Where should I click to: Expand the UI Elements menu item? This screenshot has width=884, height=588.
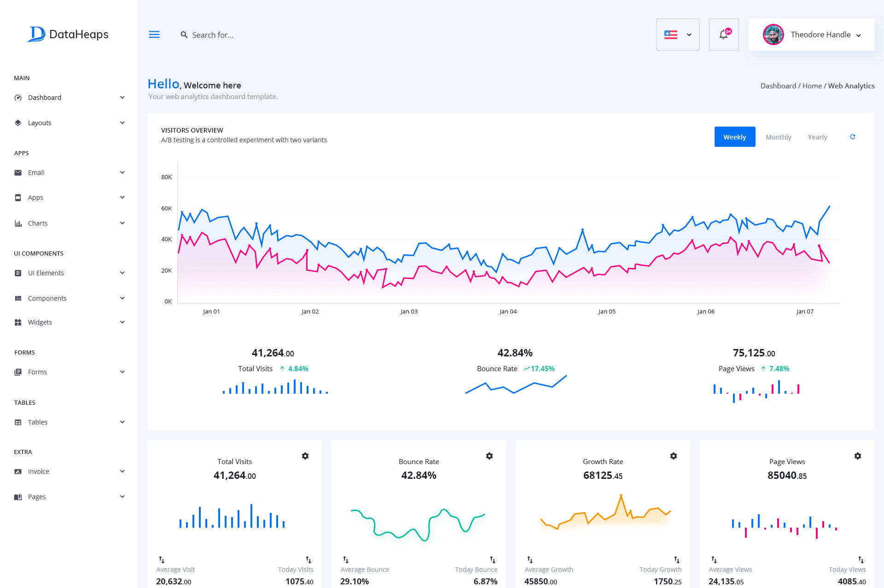click(69, 273)
